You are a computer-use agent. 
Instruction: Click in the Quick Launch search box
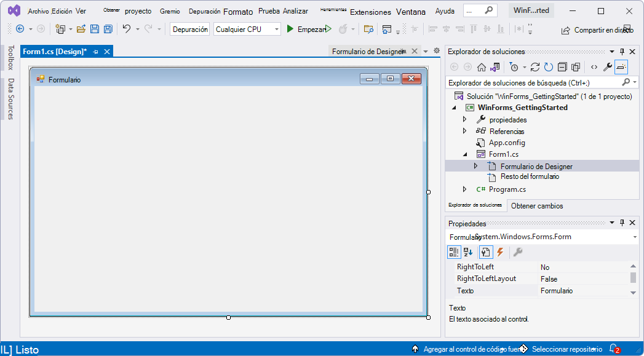click(x=480, y=10)
